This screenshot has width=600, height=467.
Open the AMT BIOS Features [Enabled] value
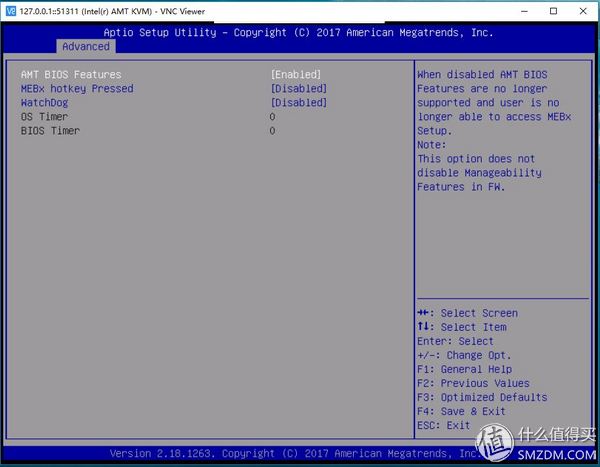pyautogui.click(x=296, y=74)
